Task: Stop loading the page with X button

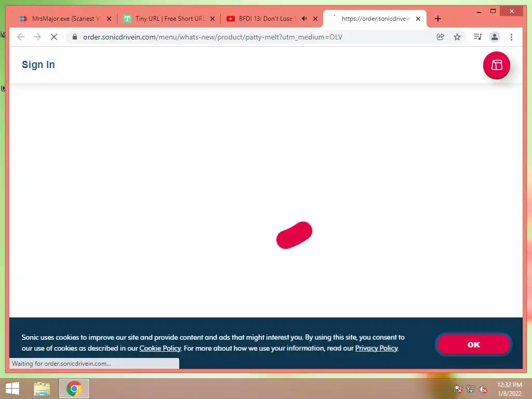Action: (x=54, y=37)
